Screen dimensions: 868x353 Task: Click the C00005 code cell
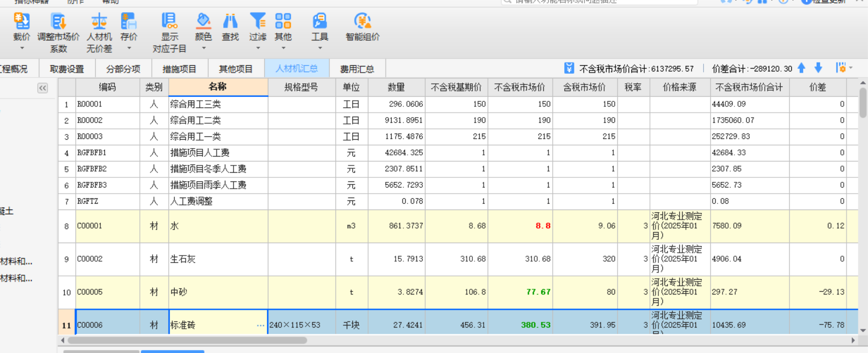click(108, 292)
